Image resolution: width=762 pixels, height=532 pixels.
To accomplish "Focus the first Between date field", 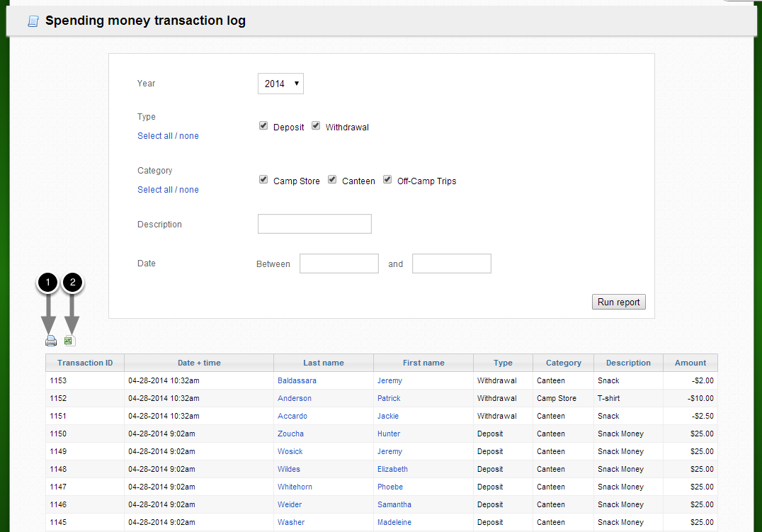I will click(x=339, y=263).
